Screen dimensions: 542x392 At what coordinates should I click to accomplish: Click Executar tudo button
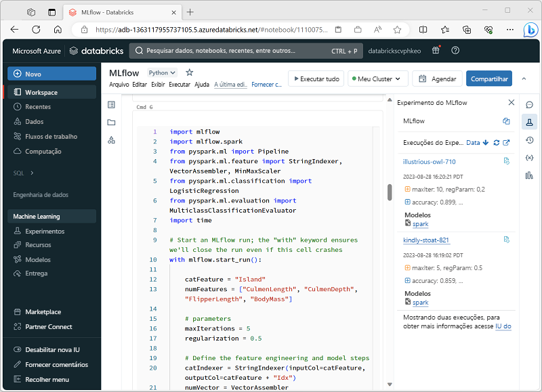pyautogui.click(x=316, y=79)
